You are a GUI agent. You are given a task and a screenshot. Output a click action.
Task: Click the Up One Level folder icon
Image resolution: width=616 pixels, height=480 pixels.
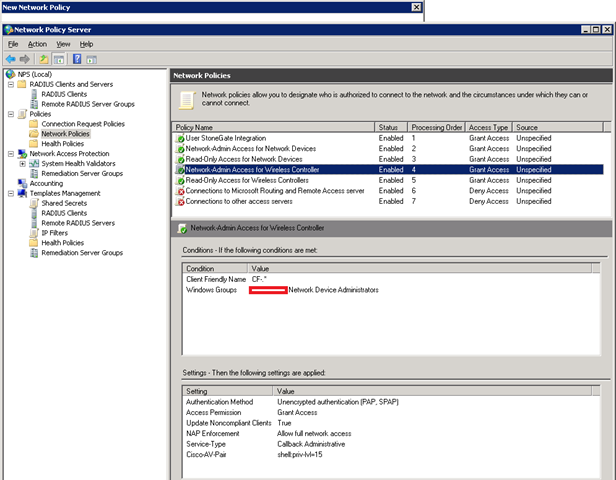tap(45, 59)
